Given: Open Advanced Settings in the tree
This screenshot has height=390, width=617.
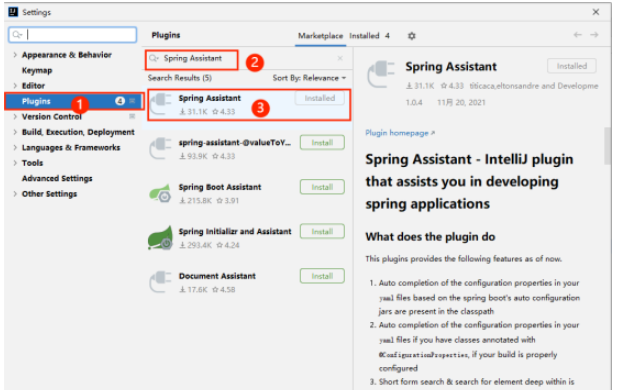Looking at the screenshot, I should [57, 178].
